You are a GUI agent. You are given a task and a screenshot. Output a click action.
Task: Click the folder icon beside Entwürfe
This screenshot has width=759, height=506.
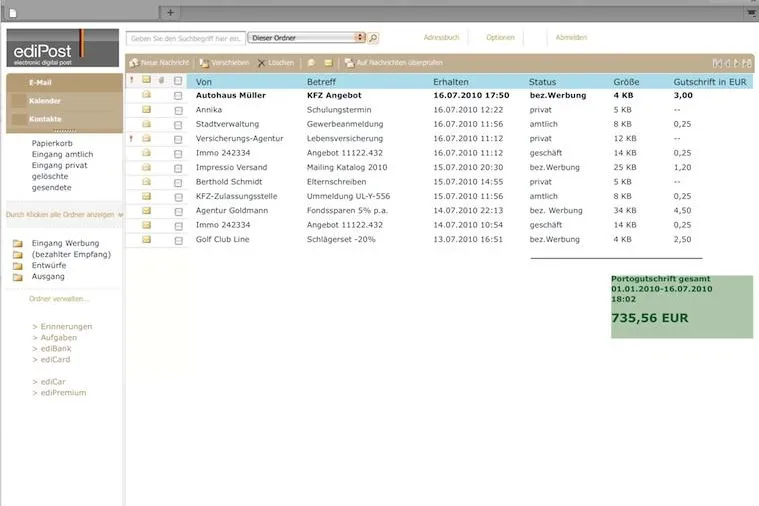(18, 266)
